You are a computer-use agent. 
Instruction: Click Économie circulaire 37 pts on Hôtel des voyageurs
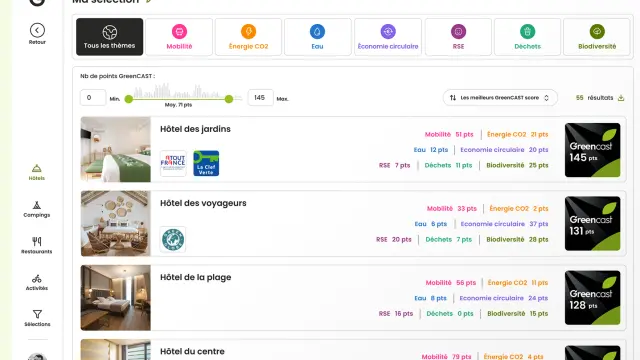pos(504,224)
